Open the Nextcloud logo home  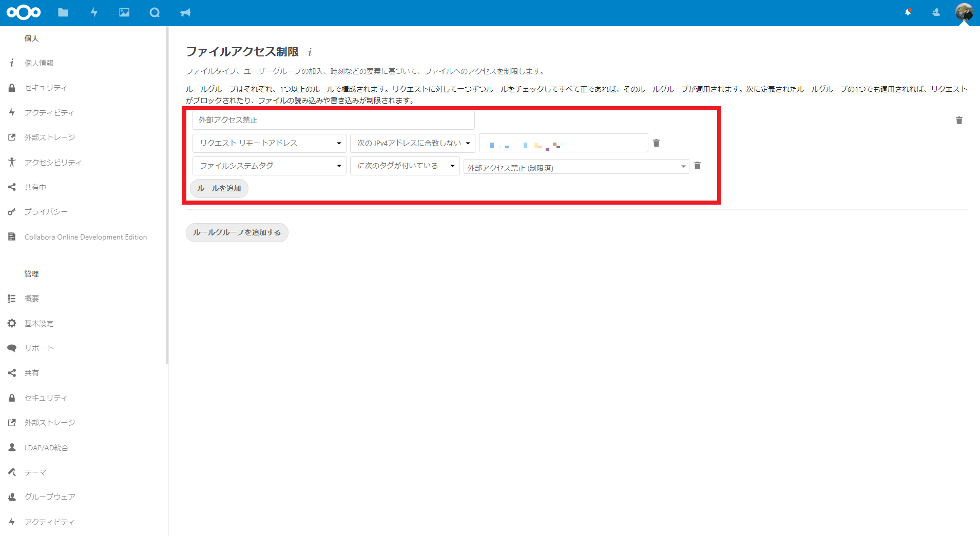pos(24,12)
